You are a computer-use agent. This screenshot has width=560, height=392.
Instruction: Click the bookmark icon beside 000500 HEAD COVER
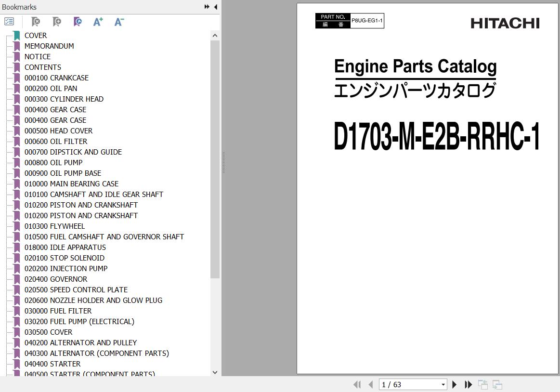[17, 131]
